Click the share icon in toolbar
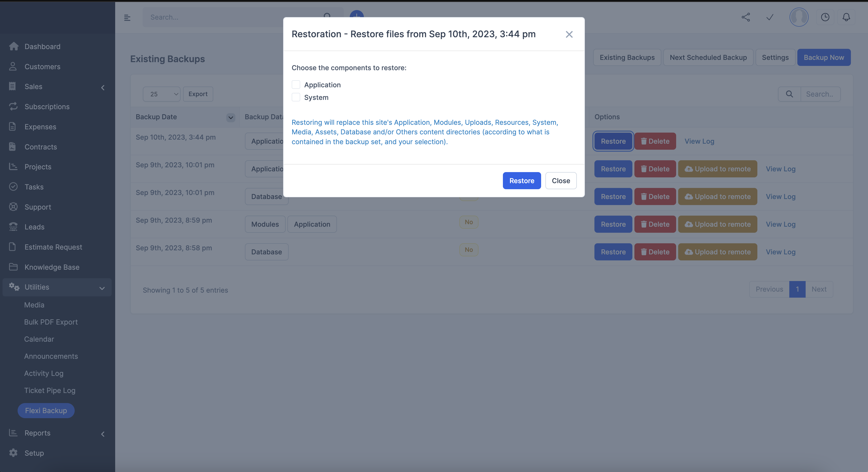This screenshot has width=868, height=472. coord(746,17)
